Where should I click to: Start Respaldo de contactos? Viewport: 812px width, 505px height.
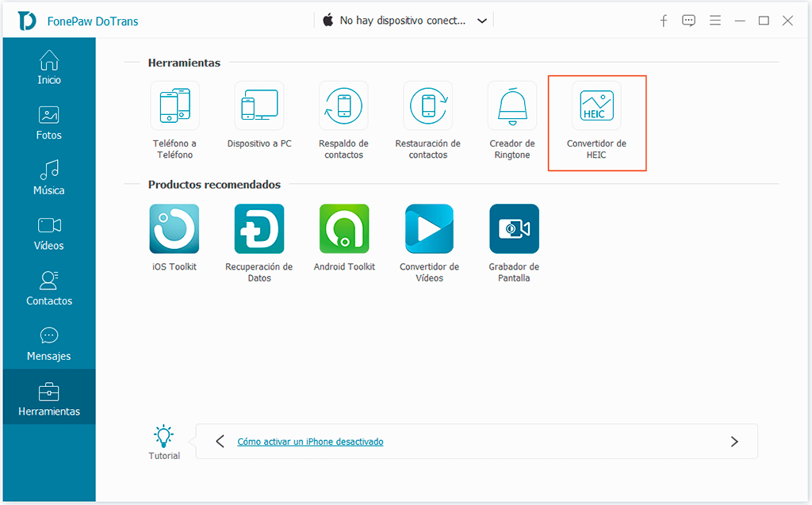343,105
